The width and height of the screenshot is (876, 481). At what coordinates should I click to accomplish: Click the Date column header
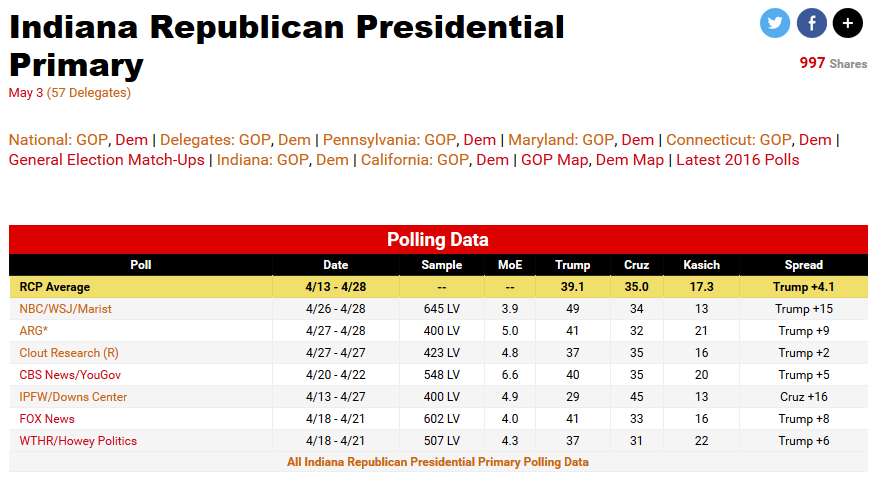pyautogui.click(x=336, y=265)
